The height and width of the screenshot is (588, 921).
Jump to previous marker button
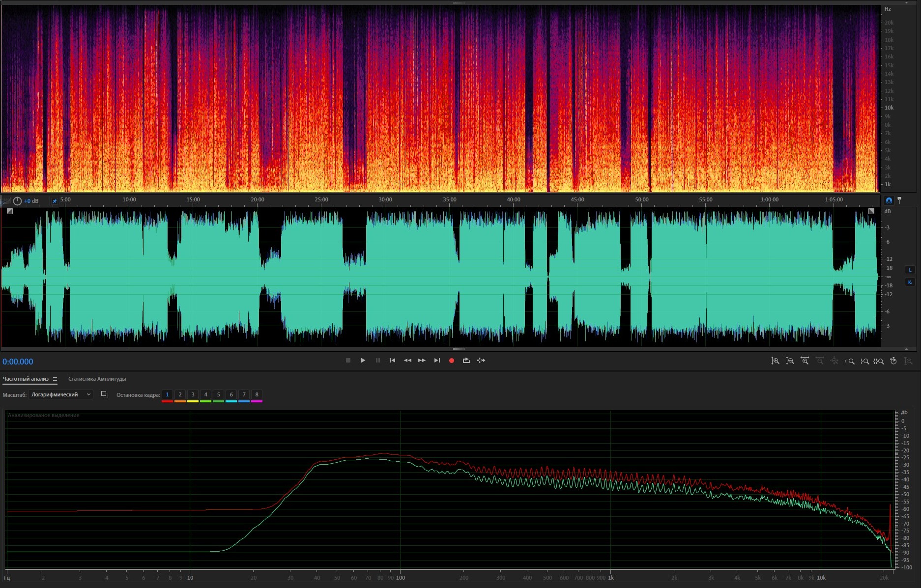[392, 361]
